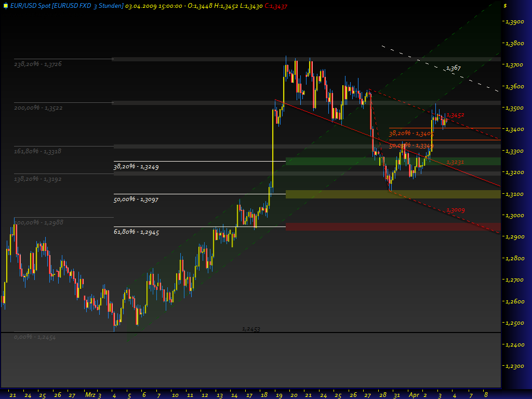The width and height of the screenshot is (532, 399).
Task: Select the red 1,3452 channel label
Action: coord(455,115)
